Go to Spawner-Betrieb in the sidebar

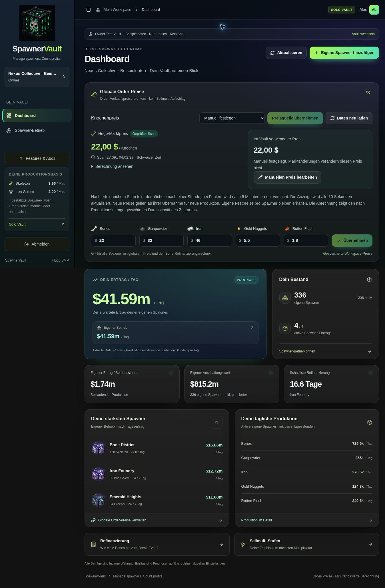click(37, 130)
